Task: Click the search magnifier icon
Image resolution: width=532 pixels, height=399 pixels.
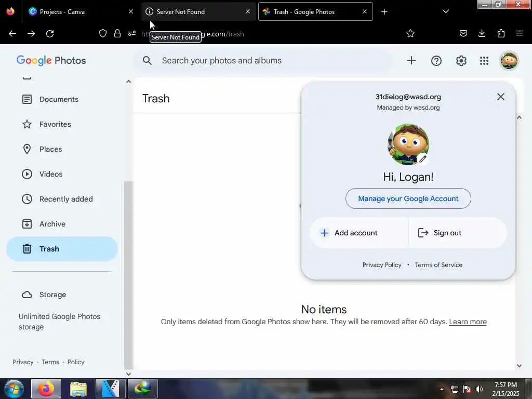Action: (147, 61)
